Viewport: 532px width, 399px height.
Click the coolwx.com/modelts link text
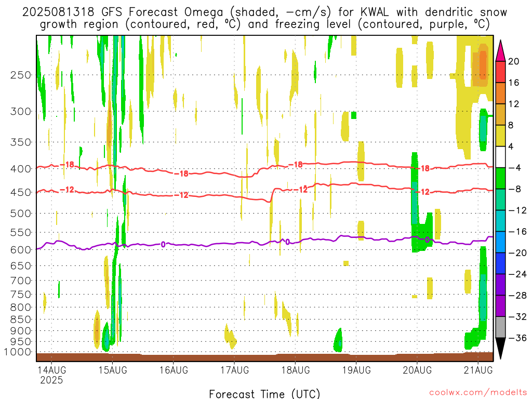tap(478, 393)
